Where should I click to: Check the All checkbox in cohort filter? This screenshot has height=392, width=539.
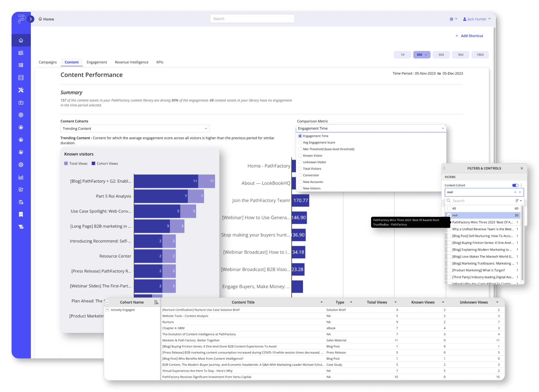coord(449,208)
